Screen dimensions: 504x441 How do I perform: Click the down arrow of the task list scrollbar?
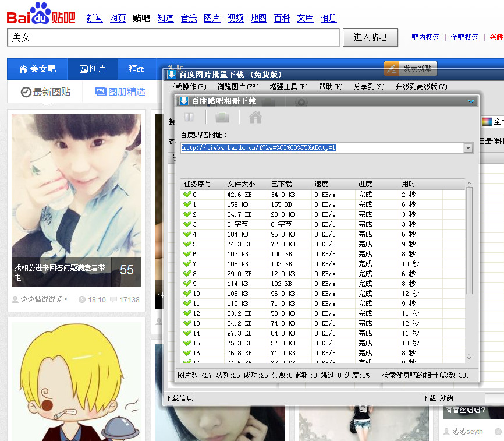coord(469,358)
